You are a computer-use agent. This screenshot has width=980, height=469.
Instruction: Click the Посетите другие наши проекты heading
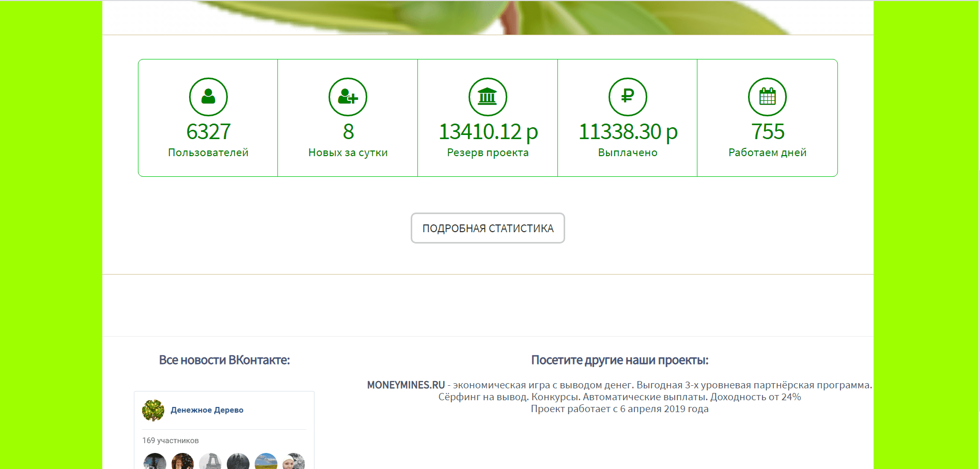pyautogui.click(x=619, y=360)
